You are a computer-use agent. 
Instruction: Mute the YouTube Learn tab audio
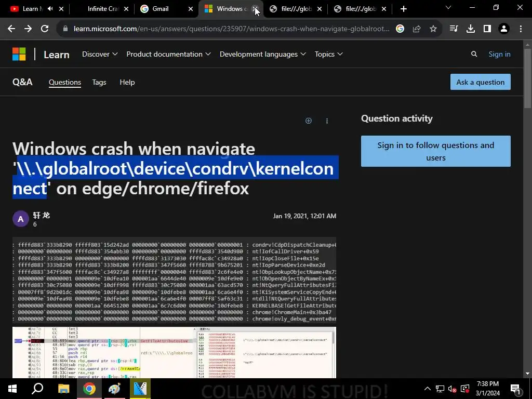point(50,9)
